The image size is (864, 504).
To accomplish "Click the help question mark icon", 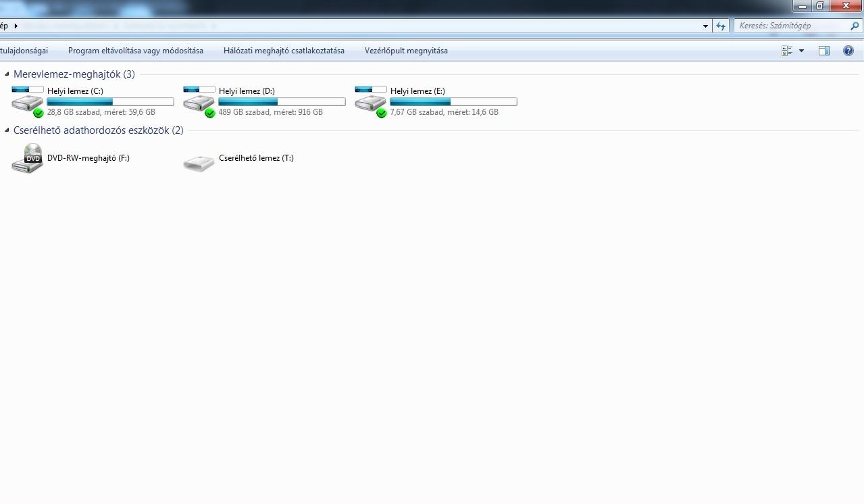I will (848, 51).
